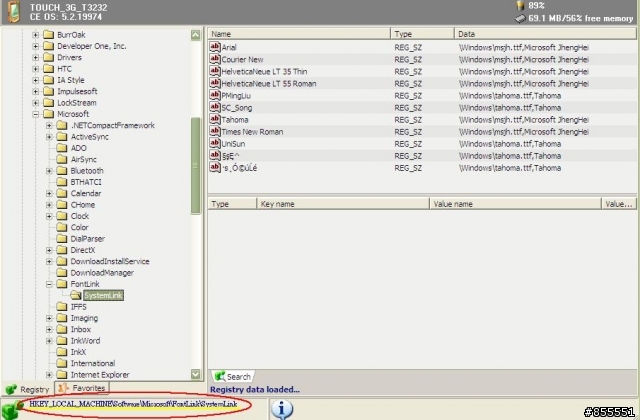Click the IFFS folder icon
640x420 pixels.
(62, 307)
